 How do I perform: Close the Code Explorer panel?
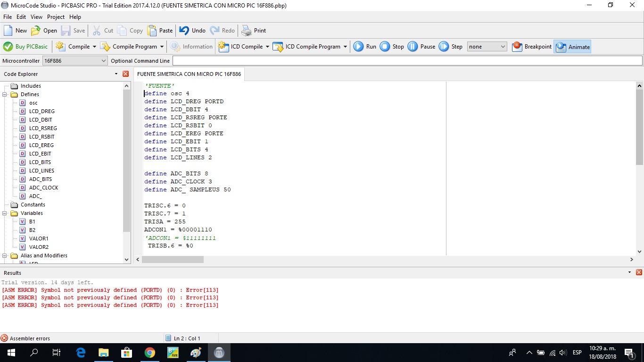125,74
